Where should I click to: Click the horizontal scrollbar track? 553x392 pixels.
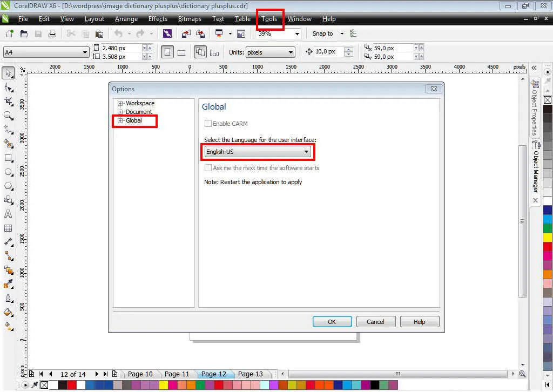(x=398, y=374)
